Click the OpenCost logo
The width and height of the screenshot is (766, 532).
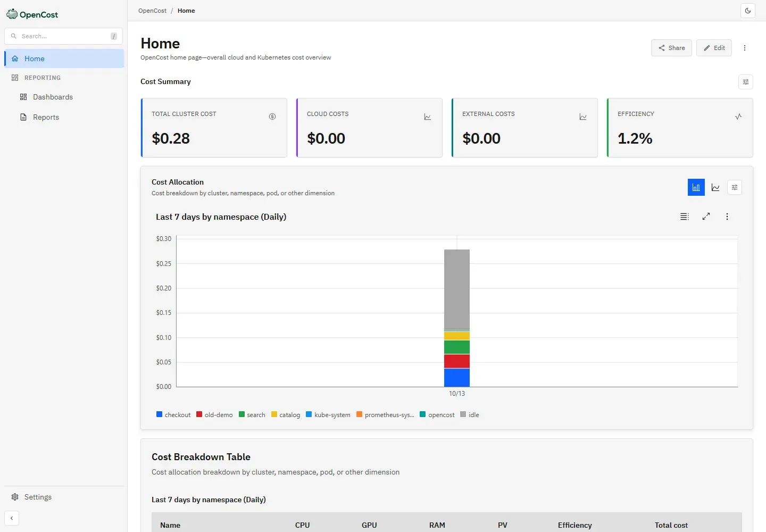(32, 14)
